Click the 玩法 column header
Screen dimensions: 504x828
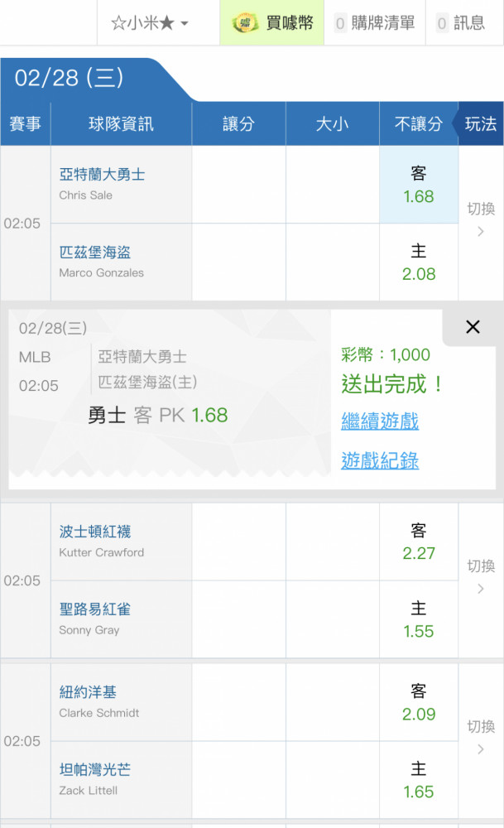pos(480,124)
